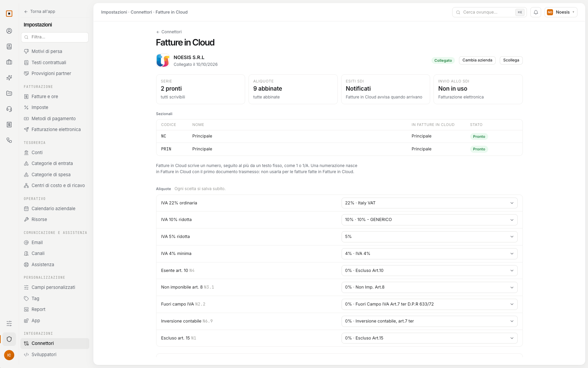Expand the IVA 5% ridotta dropdown
588x368 pixels.
pyautogui.click(x=429, y=237)
